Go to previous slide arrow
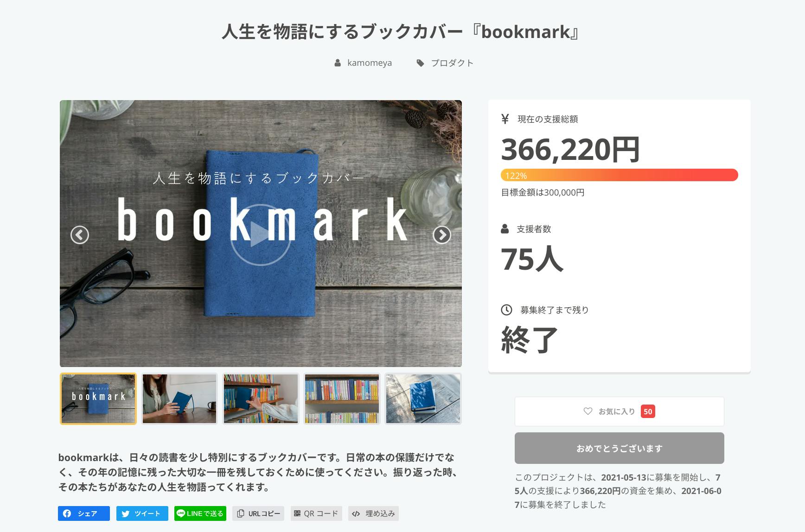 pos(80,235)
